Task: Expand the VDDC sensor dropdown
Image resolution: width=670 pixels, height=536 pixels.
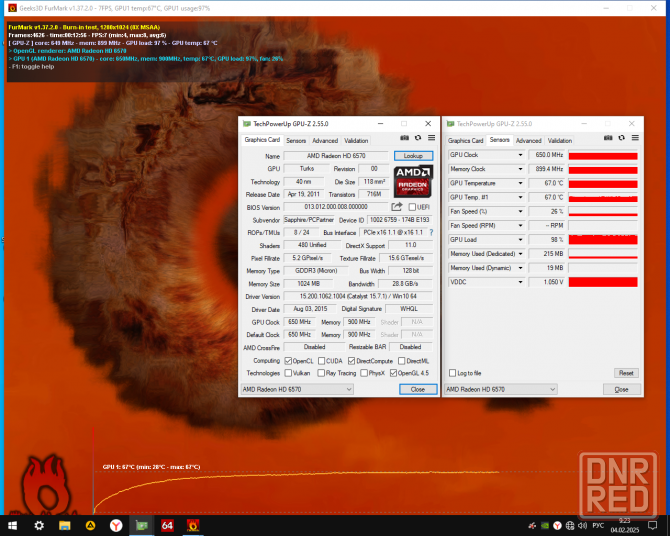Action: pyautogui.click(x=520, y=282)
